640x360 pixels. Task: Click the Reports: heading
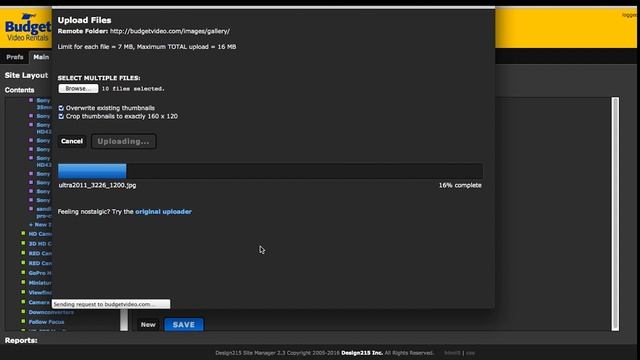click(21, 340)
